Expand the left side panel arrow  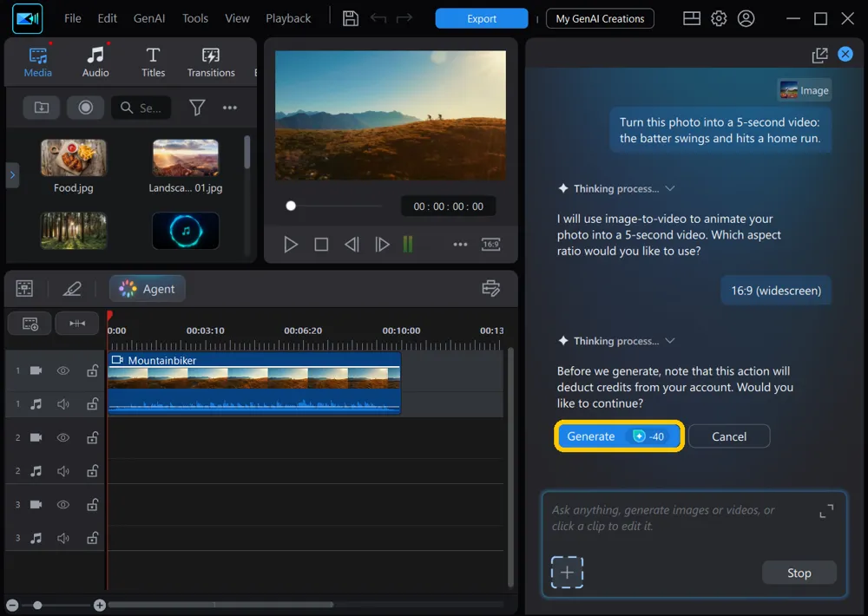(12, 175)
